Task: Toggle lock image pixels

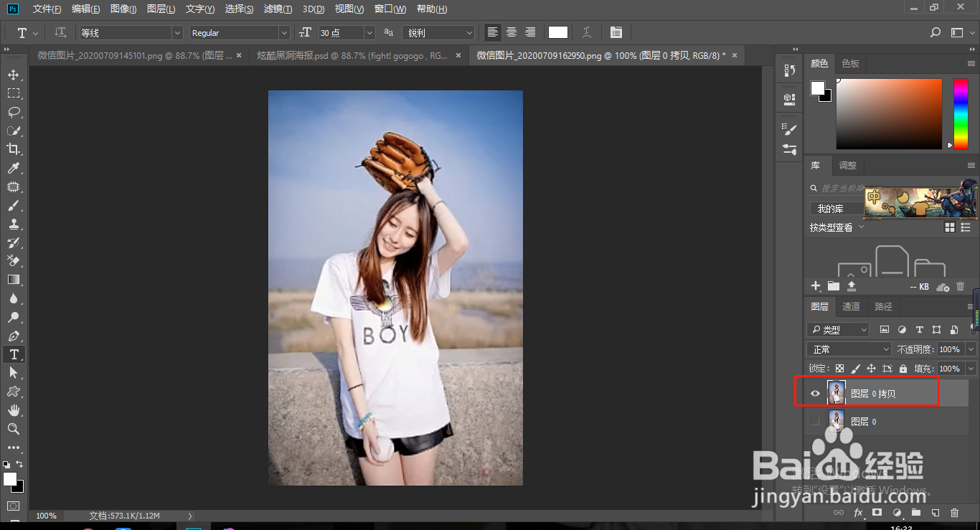Action: pyautogui.click(x=855, y=369)
